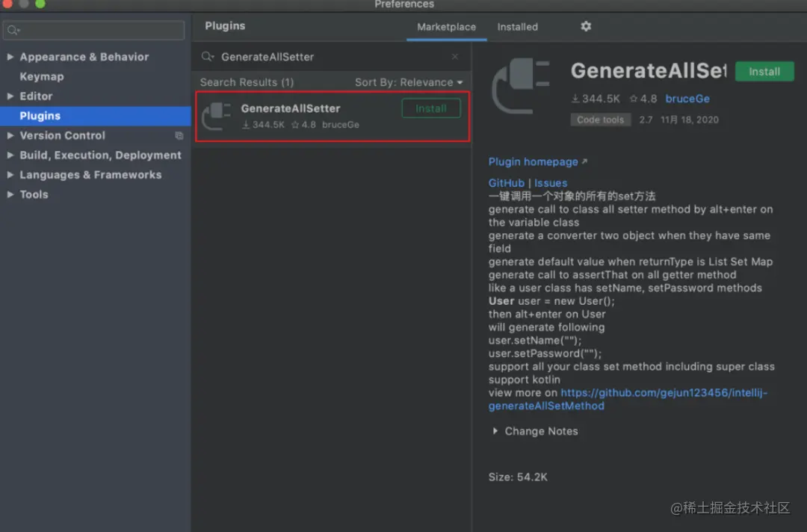
Task: Select the GenerateAllSetter result row
Action: 333,117
